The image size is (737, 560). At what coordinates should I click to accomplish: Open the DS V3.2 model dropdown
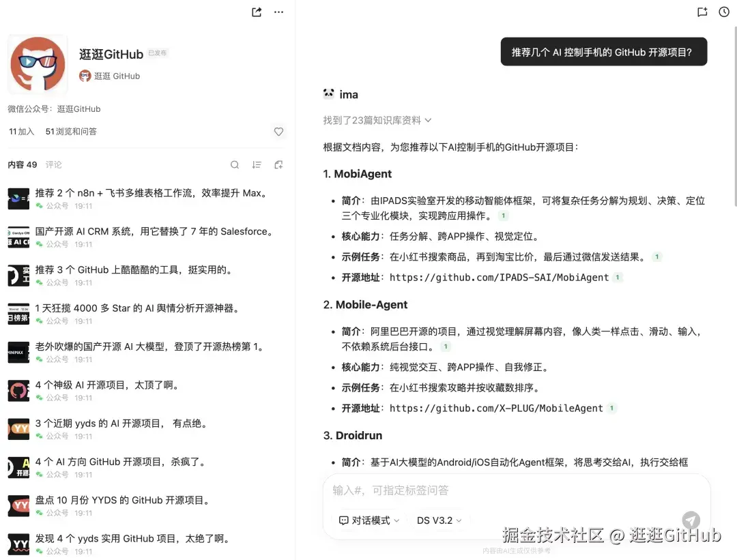tap(438, 520)
